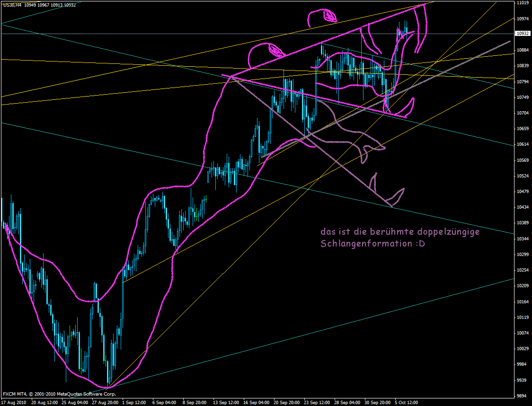Image resolution: width=532 pixels, height=406 pixels.
Task: Click the annotation text 'Schlangenformation :D'
Action: pyautogui.click(x=372, y=244)
